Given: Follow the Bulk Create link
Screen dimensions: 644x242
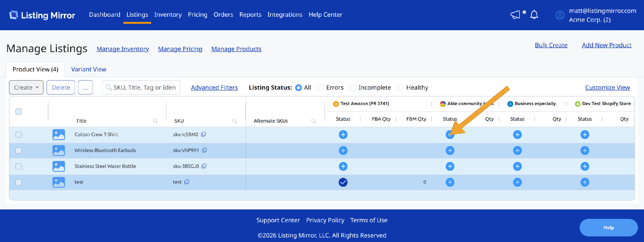Looking at the screenshot, I should tap(551, 45).
